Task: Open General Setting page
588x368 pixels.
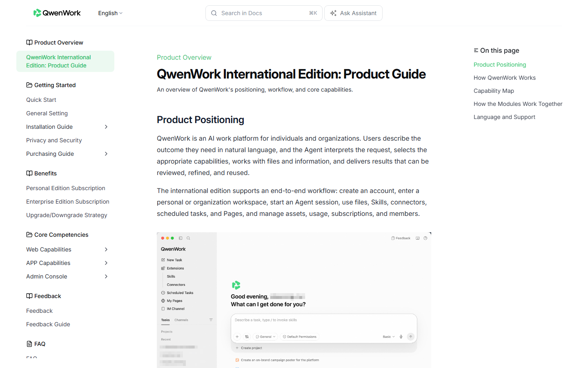Action: pos(47,113)
